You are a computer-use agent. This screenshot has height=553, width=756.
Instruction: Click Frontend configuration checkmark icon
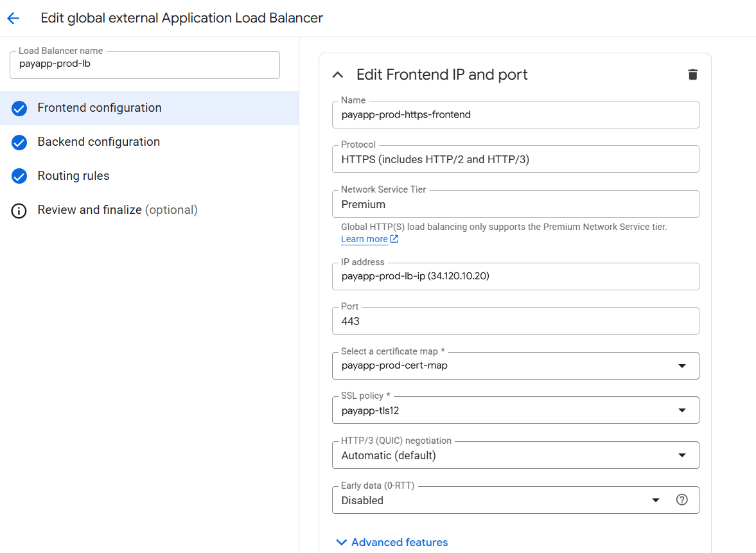[x=19, y=109]
